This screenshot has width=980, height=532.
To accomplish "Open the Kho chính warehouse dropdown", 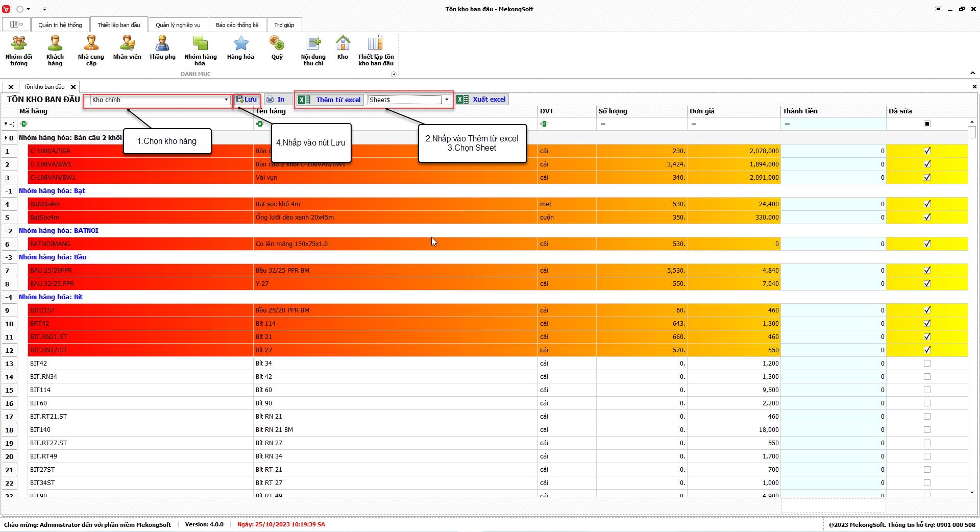I will coord(226,100).
